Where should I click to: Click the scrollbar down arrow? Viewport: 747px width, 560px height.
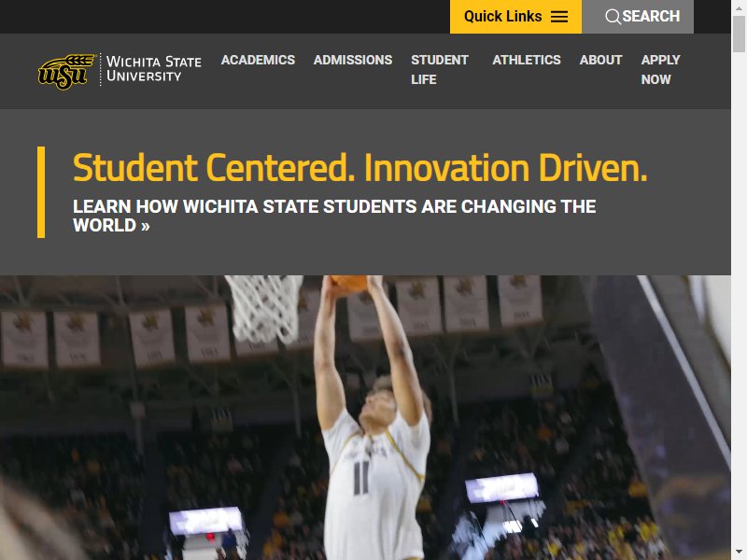[739, 553]
